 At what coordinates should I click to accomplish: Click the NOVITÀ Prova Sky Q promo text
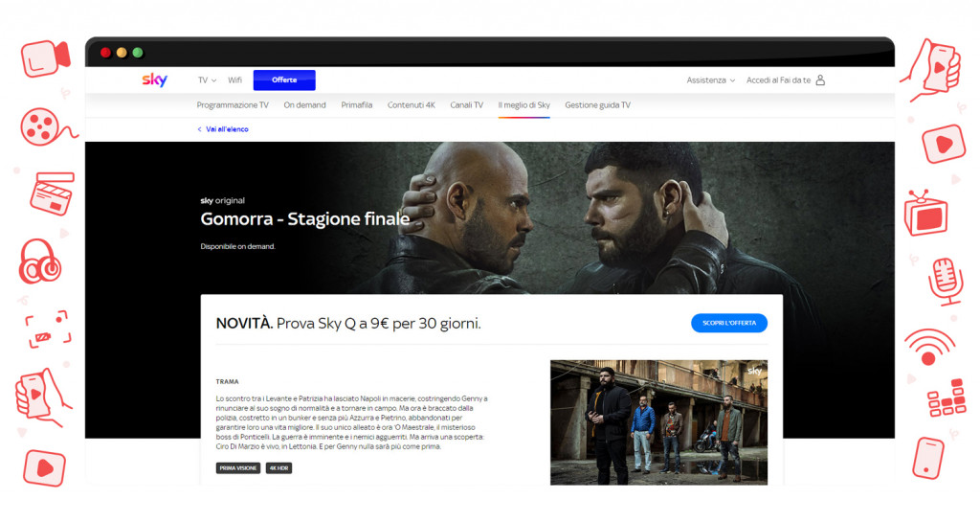(x=348, y=323)
